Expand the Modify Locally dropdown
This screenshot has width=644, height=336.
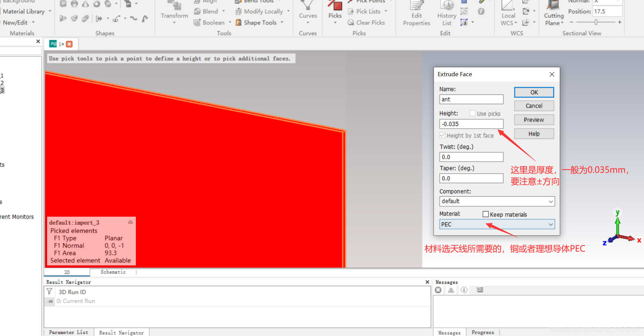click(288, 11)
